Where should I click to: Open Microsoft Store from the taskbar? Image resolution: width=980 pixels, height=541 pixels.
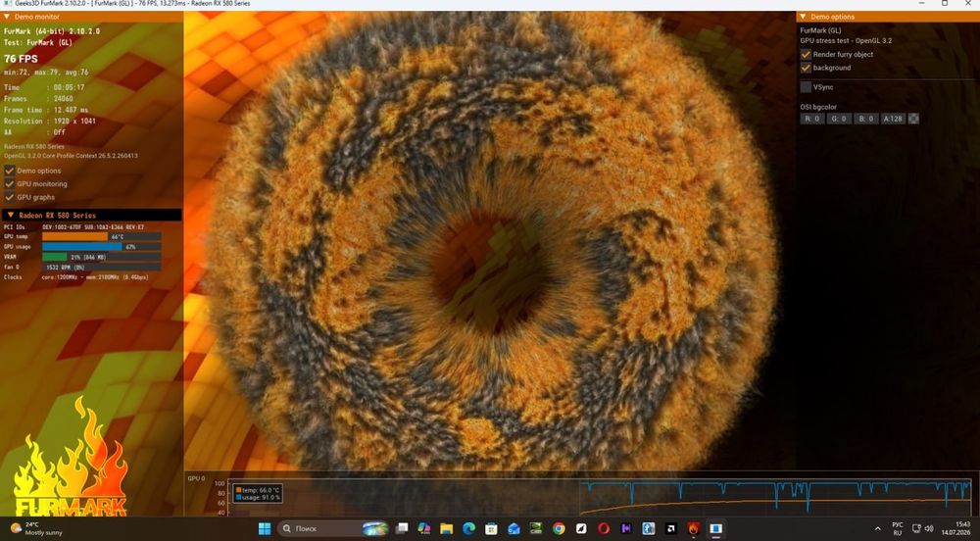click(x=491, y=528)
